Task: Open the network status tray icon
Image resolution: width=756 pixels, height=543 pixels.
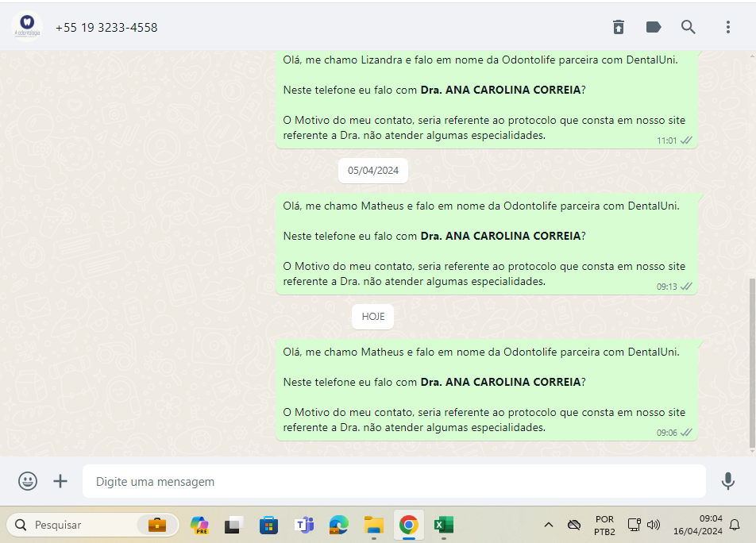Action: (634, 524)
